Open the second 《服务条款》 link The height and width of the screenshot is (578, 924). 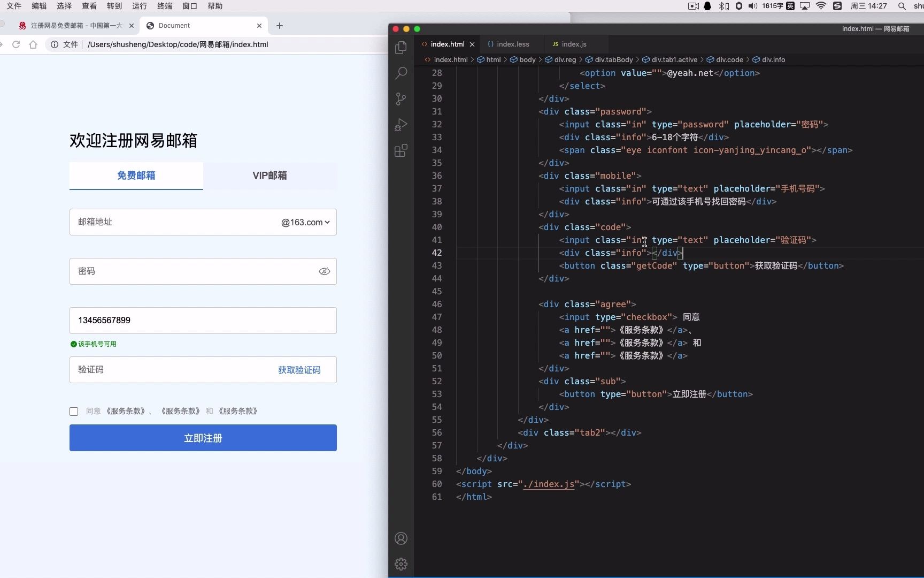click(x=180, y=412)
